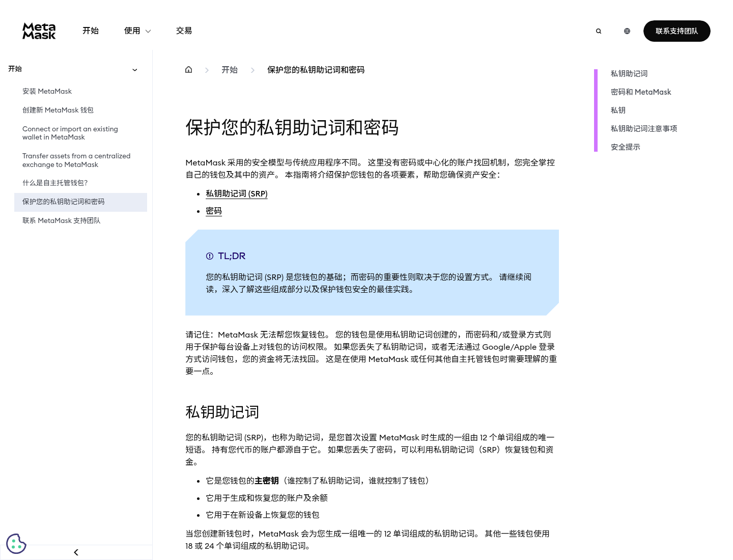733x560 pixels.
Task: Follow the 私钥助记词 (SRP) link
Action: [x=237, y=193]
